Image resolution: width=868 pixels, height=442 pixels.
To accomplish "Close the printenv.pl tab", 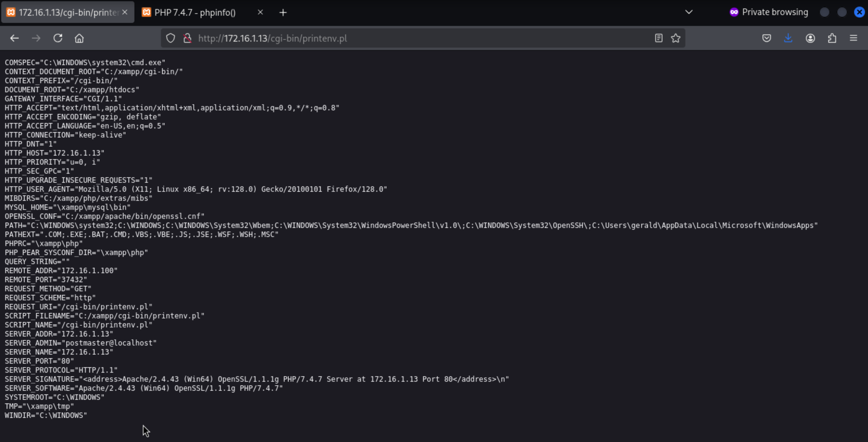I will click(125, 12).
